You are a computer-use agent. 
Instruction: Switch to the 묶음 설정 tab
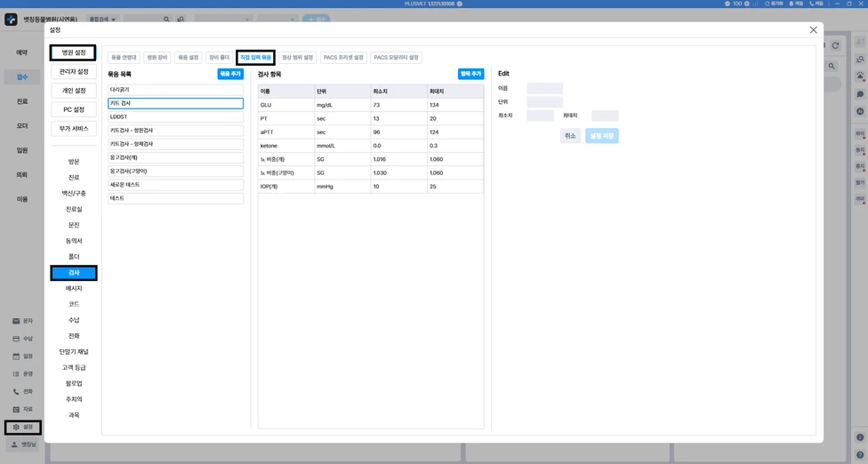(x=189, y=58)
